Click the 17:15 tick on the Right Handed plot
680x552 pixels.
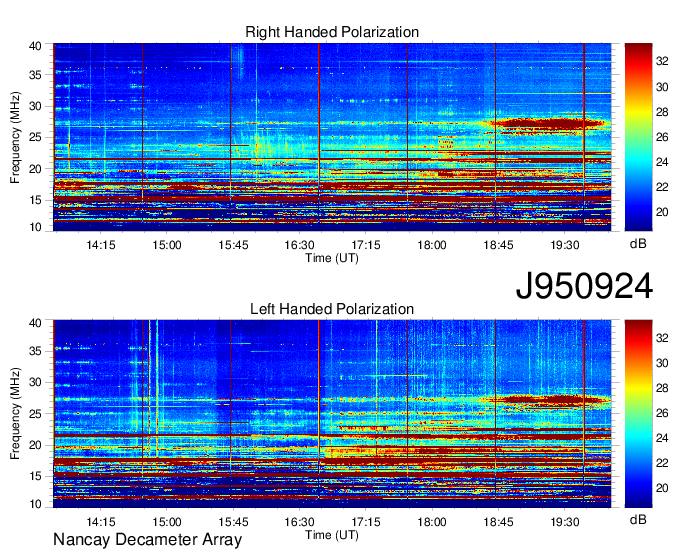[366, 245]
